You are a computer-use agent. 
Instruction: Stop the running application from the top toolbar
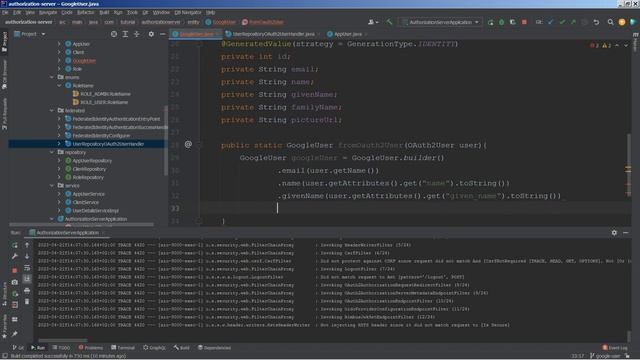[524, 22]
